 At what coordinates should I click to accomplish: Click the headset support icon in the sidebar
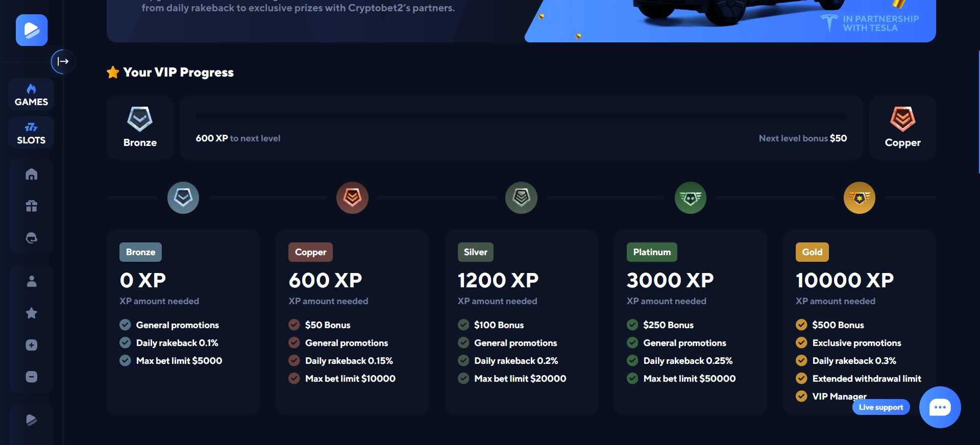[32, 238]
